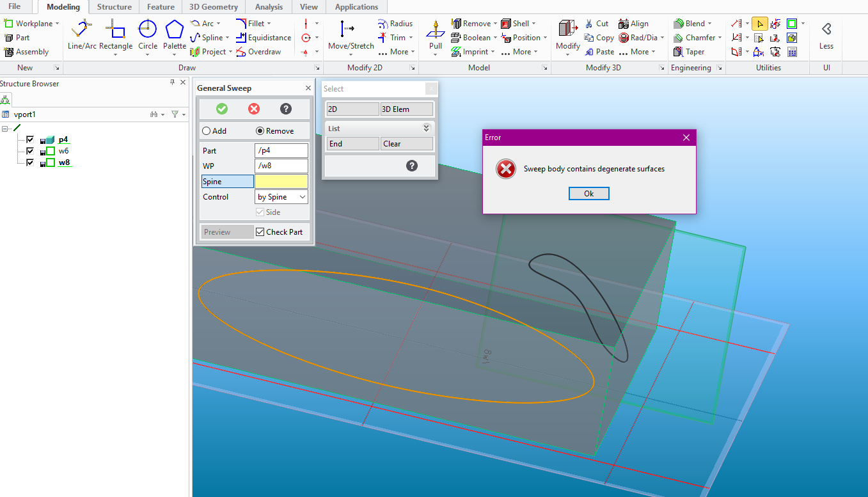Open General Sweep help question icon
The width and height of the screenshot is (868, 497).
click(x=286, y=109)
